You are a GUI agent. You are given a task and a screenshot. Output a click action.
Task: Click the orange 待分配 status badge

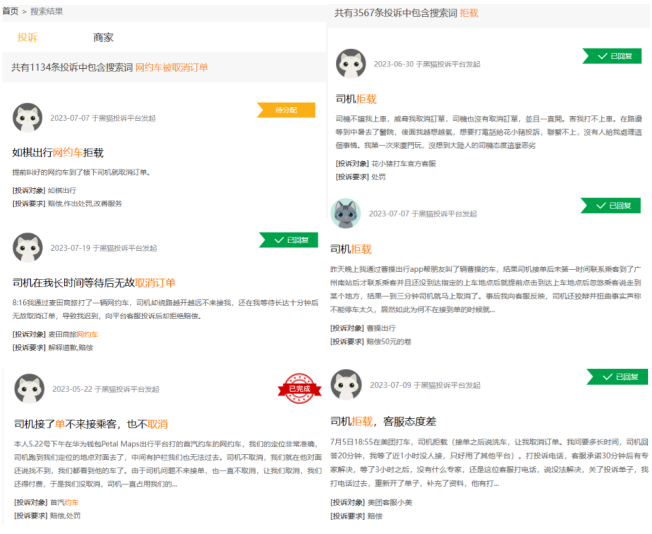tap(286, 110)
